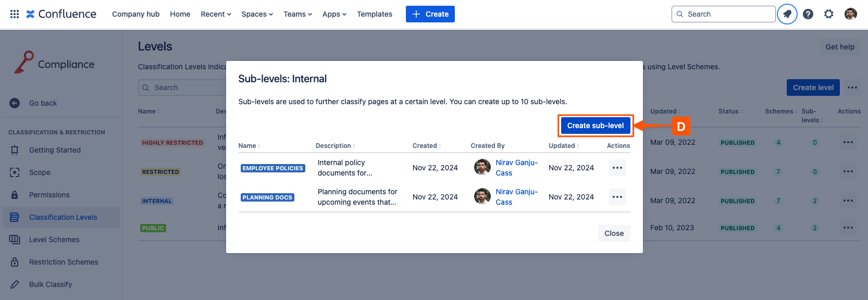Image resolution: width=868 pixels, height=300 pixels.
Task: Open the Apps dropdown menu
Action: tap(334, 14)
